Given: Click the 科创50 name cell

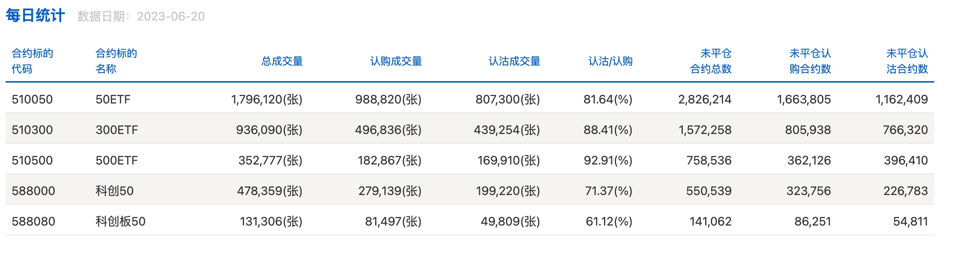Looking at the screenshot, I should pos(114,191).
